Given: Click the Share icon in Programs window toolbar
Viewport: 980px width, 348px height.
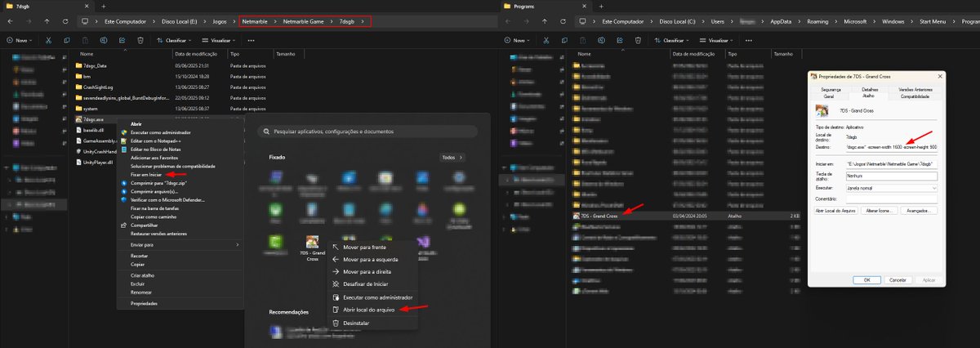Looking at the screenshot, I should (x=619, y=39).
